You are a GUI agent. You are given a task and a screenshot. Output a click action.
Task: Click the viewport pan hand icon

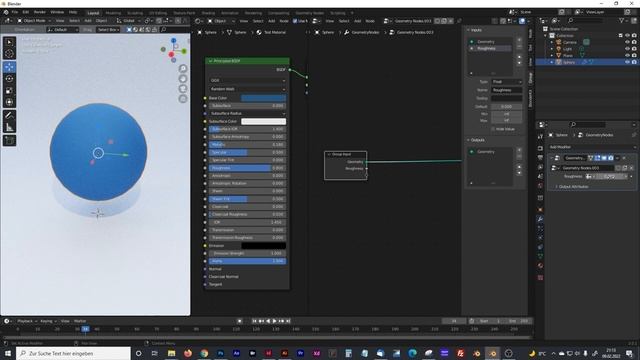[183, 78]
